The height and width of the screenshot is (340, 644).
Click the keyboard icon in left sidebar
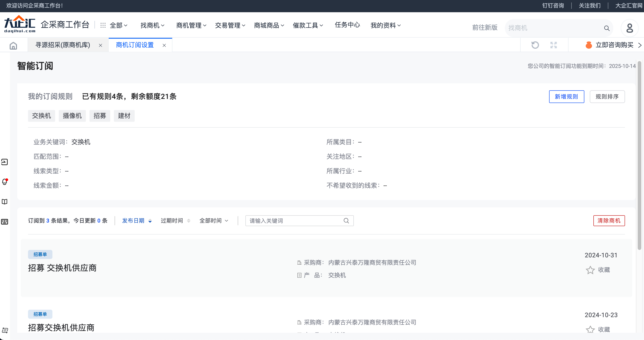click(x=5, y=222)
